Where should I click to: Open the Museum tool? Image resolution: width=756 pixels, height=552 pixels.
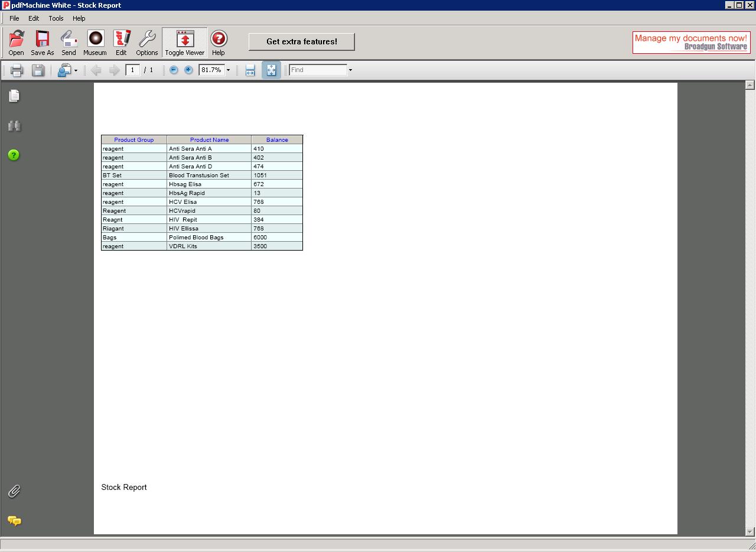point(95,43)
